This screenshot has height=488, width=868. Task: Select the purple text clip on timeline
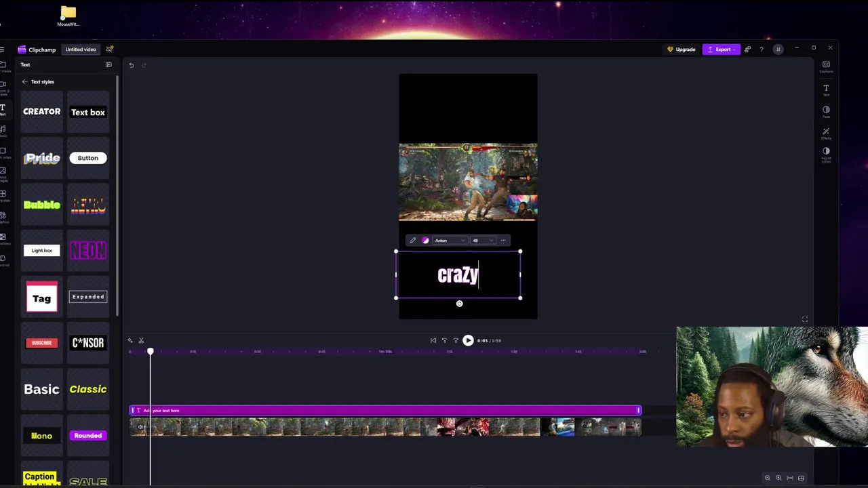pyautogui.click(x=385, y=410)
